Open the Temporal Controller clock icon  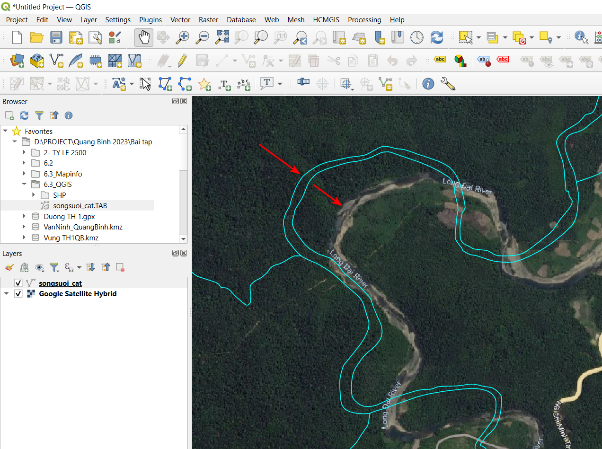click(x=417, y=38)
